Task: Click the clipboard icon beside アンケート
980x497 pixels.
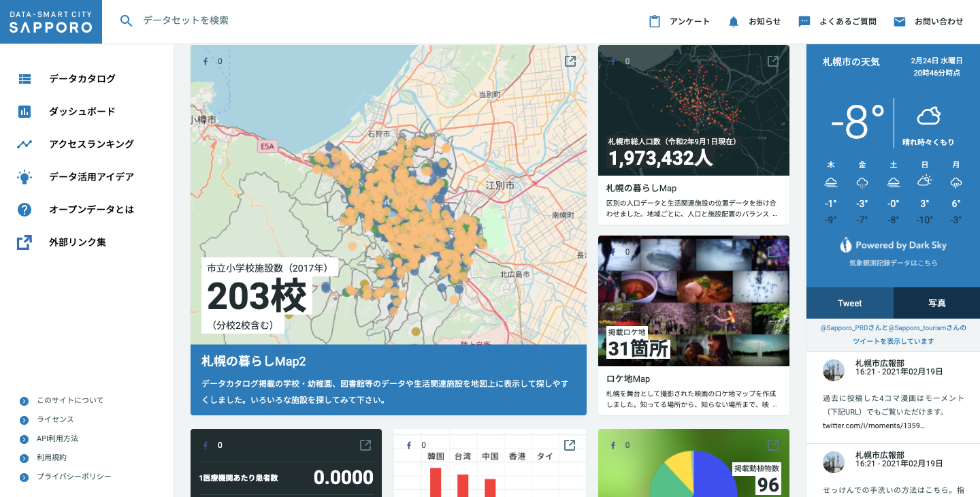Action: pyautogui.click(x=655, y=22)
